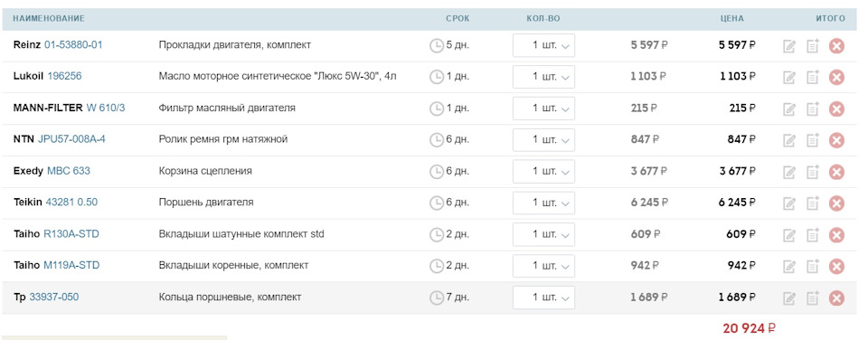Add a note to Taiho R130A-STD row
The image size is (868, 340).
coord(812,235)
